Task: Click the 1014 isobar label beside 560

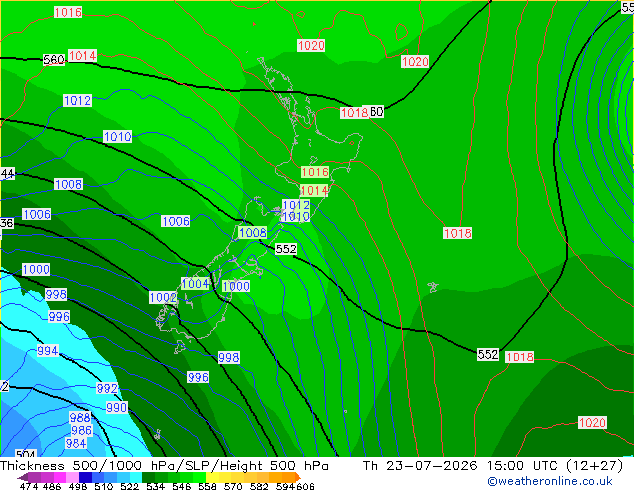Action: [82, 55]
